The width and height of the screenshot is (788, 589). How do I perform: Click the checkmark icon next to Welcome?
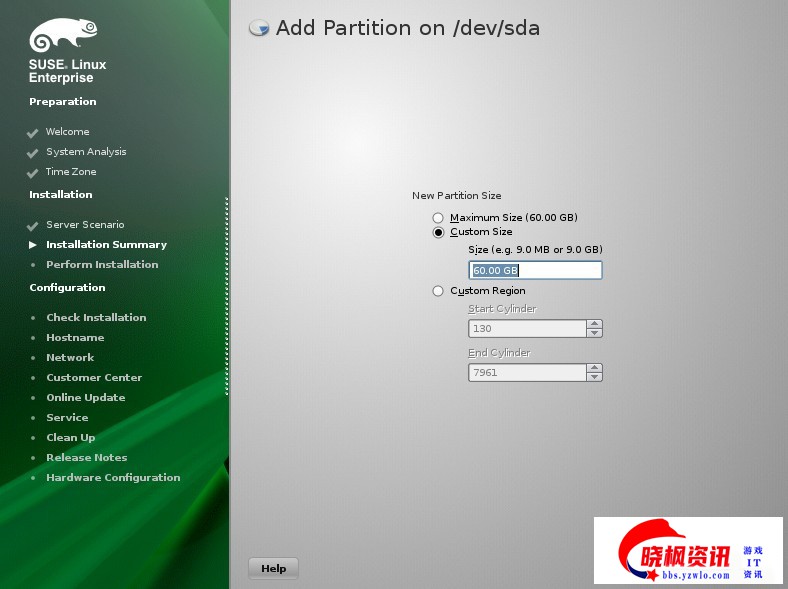click(x=33, y=133)
